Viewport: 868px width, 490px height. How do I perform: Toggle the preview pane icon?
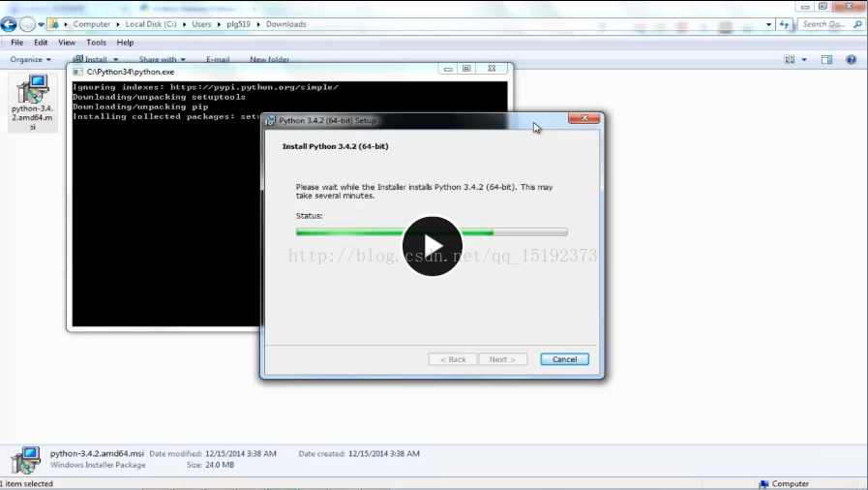(826, 59)
